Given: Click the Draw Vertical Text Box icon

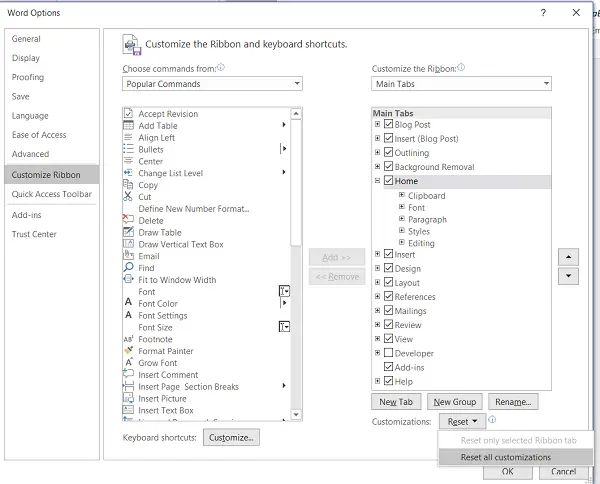Looking at the screenshot, I should pos(128,244).
